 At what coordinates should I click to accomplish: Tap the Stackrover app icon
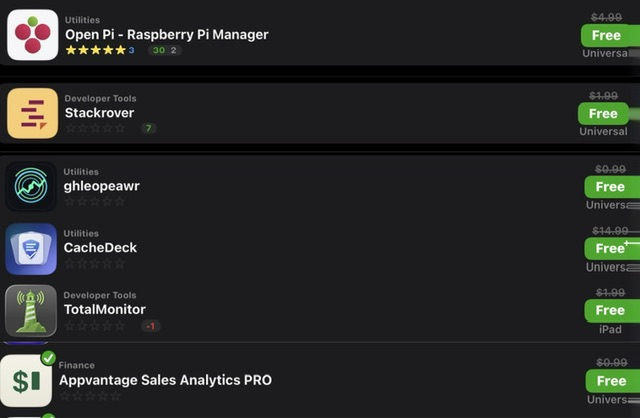click(33, 113)
